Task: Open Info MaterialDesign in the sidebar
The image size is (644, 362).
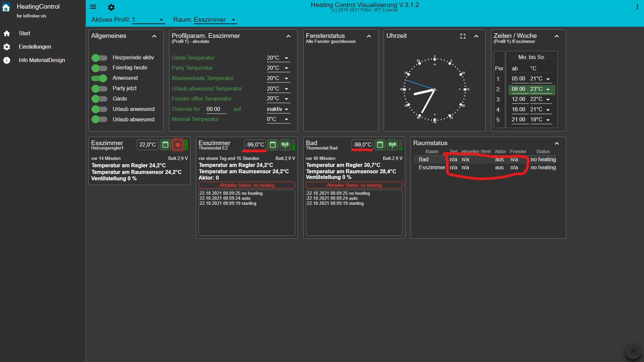Action: [42, 60]
